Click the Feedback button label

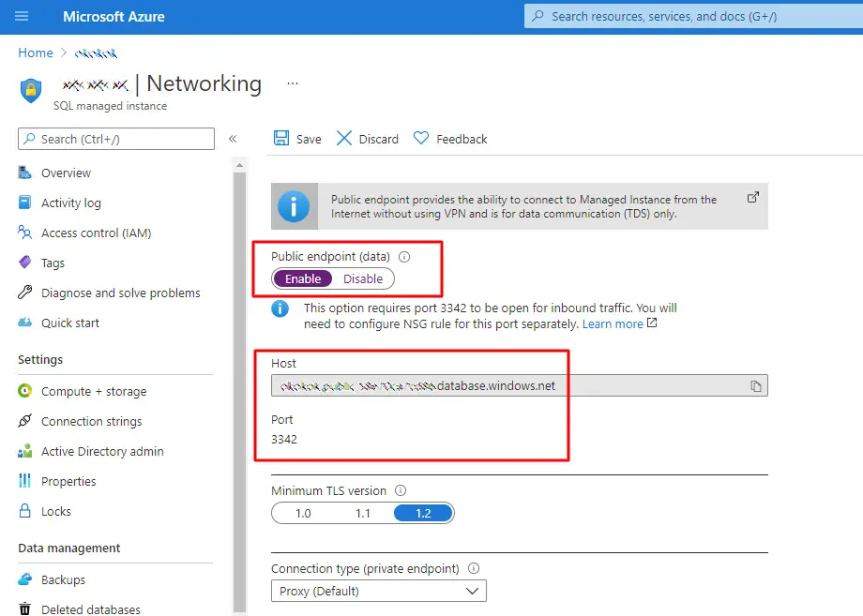point(462,139)
